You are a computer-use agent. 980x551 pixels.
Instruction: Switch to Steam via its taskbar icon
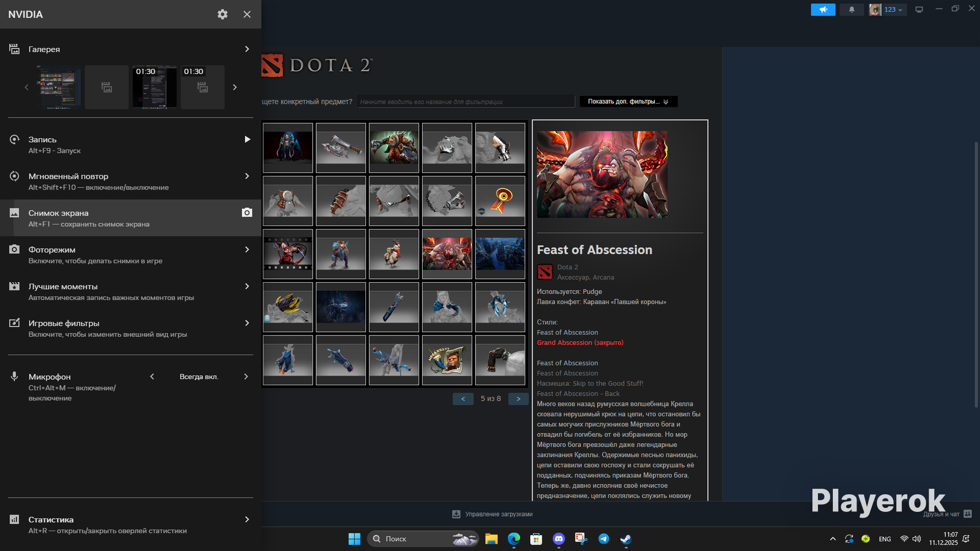click(626, 539)
